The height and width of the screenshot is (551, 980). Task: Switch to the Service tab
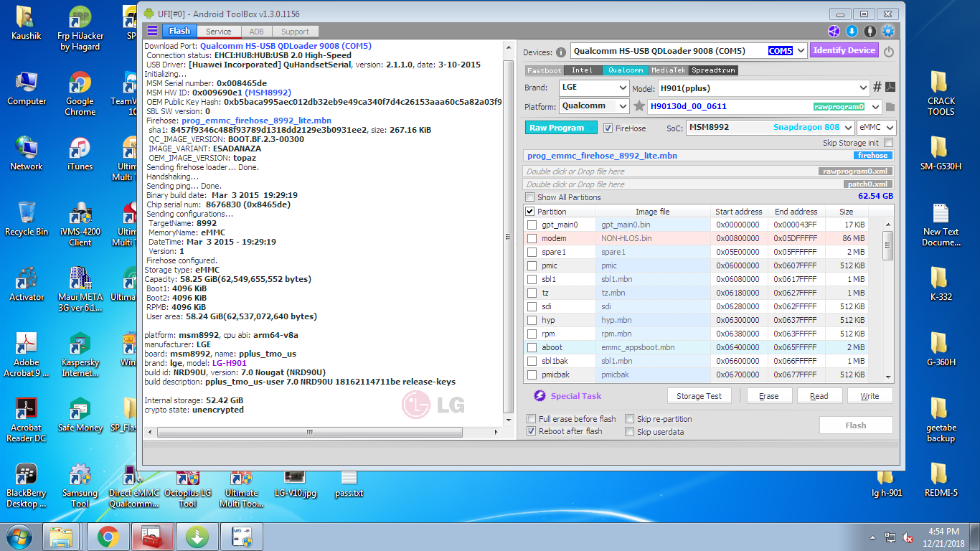(x=218, y=32)
